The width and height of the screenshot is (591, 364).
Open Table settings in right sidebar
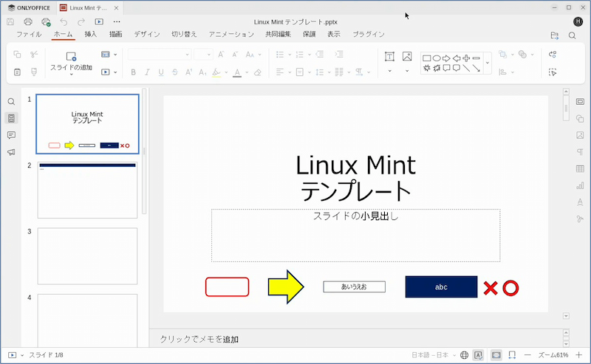click(580, 169)
